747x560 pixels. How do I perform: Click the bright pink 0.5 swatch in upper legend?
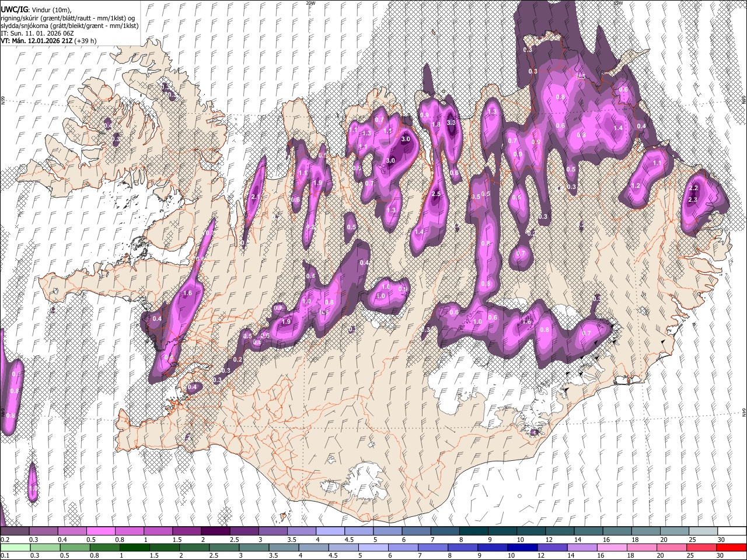(100, 531)
